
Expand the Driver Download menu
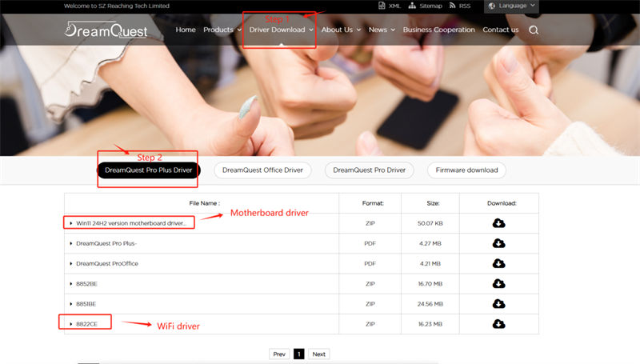tap(282, 30)
